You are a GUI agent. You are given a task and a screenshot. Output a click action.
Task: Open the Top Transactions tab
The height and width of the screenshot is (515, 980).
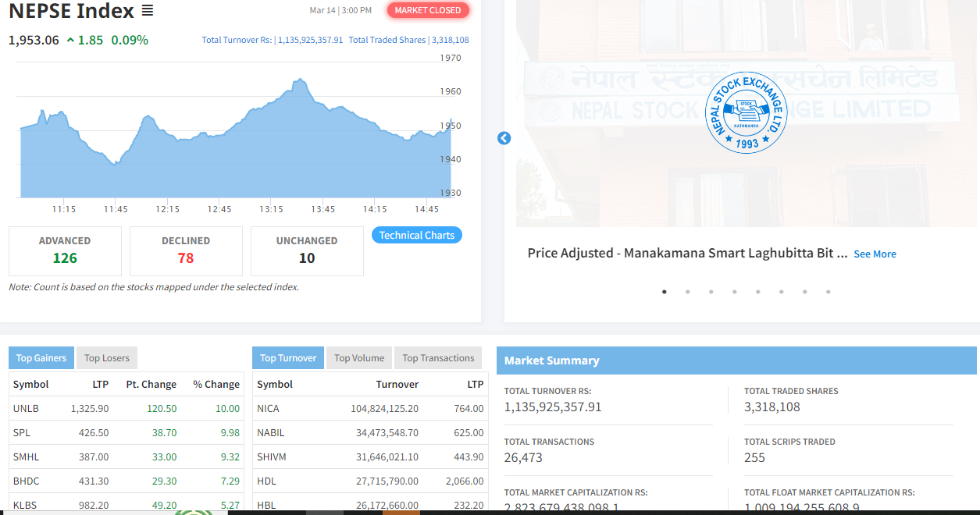pos(438,358)
